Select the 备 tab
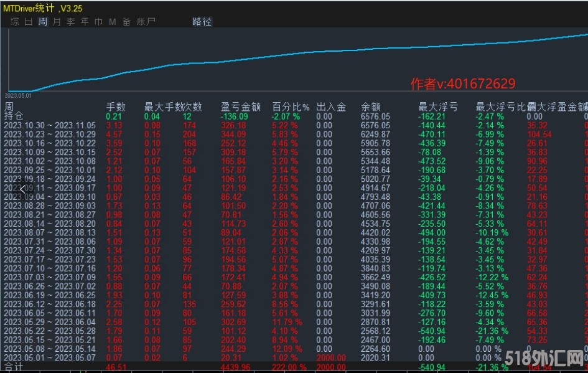588x373 pixels. 127,22
